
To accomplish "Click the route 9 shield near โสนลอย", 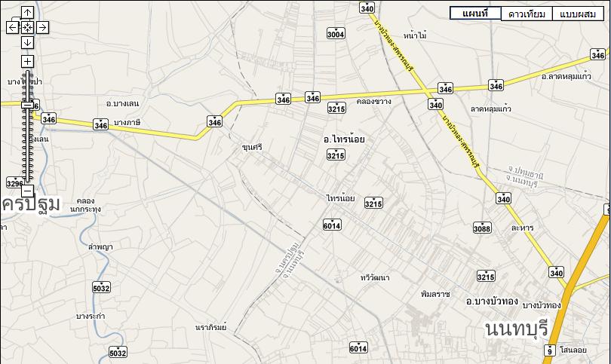I will coord(549,350).
